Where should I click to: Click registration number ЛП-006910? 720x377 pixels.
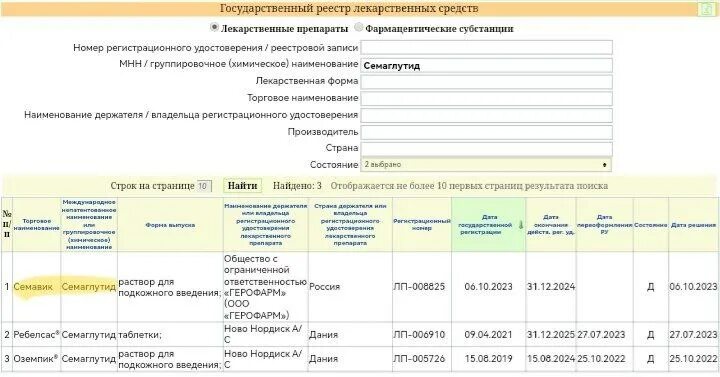[x=419, y=334]
